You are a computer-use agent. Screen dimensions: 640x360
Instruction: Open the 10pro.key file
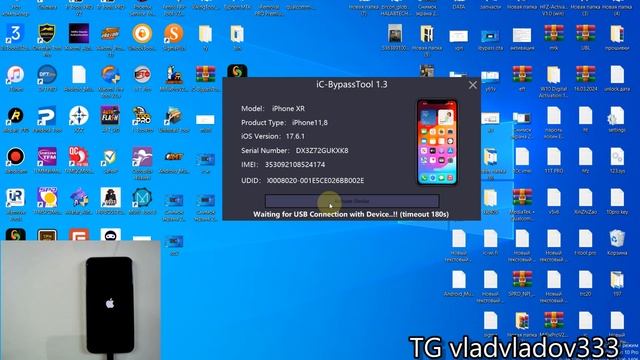click(x=617, y=198)
